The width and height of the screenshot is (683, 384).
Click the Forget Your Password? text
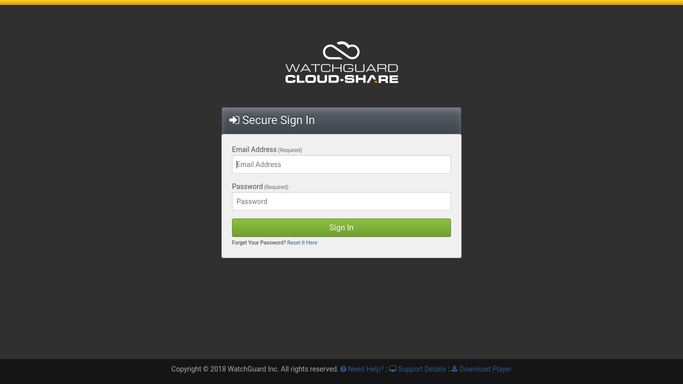(x=259, y=243)
